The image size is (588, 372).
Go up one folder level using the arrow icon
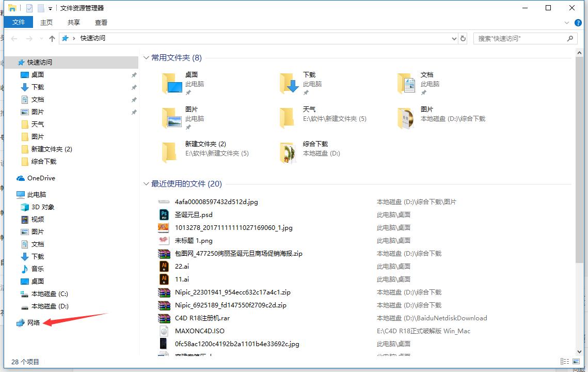52,38
